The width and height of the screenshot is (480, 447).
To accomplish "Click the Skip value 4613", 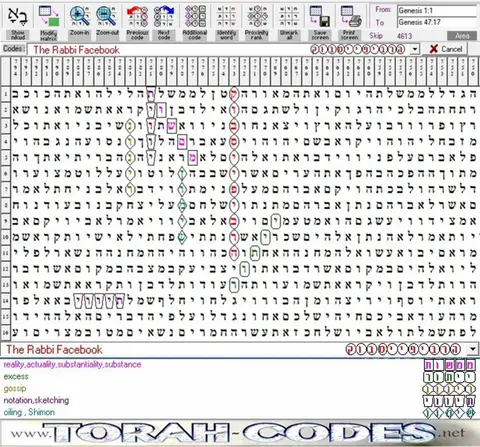I will click(405, 36).
